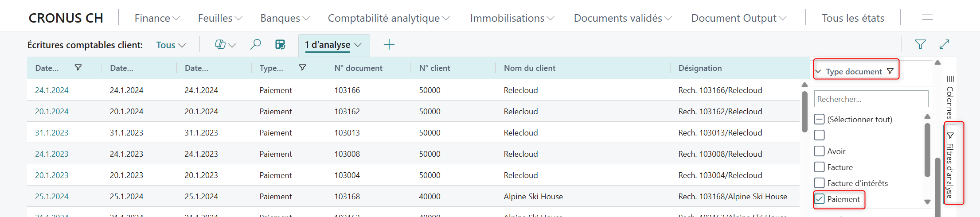980x217 pixels.
Task: Open the Tous view dropdown
Action: (171, 45)
